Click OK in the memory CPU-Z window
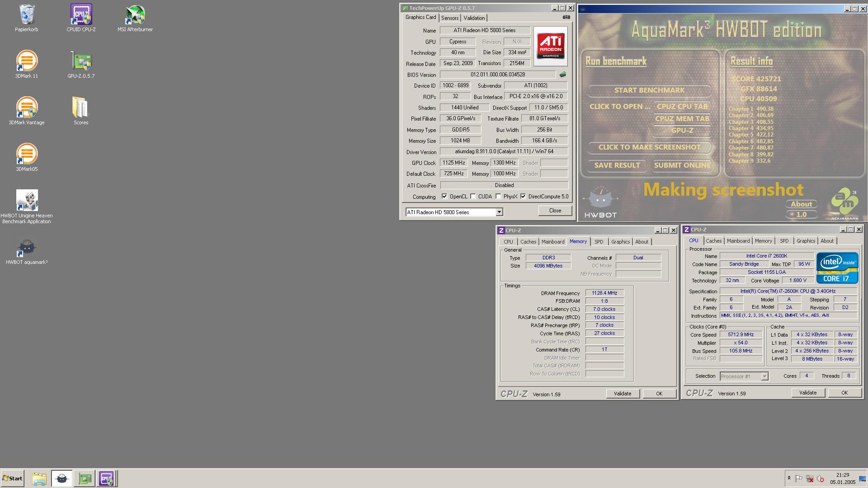 pos(659,394)
